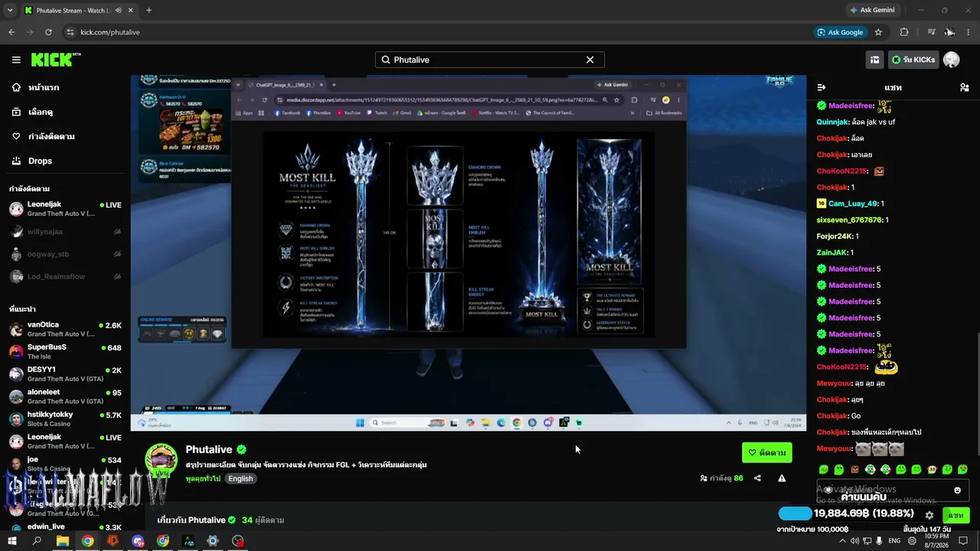Open the เลือกดู browse sidebar item
Image resolution: width=980 pixels, height=551 pixels.
pyautogui.click(x=65, y=112)
